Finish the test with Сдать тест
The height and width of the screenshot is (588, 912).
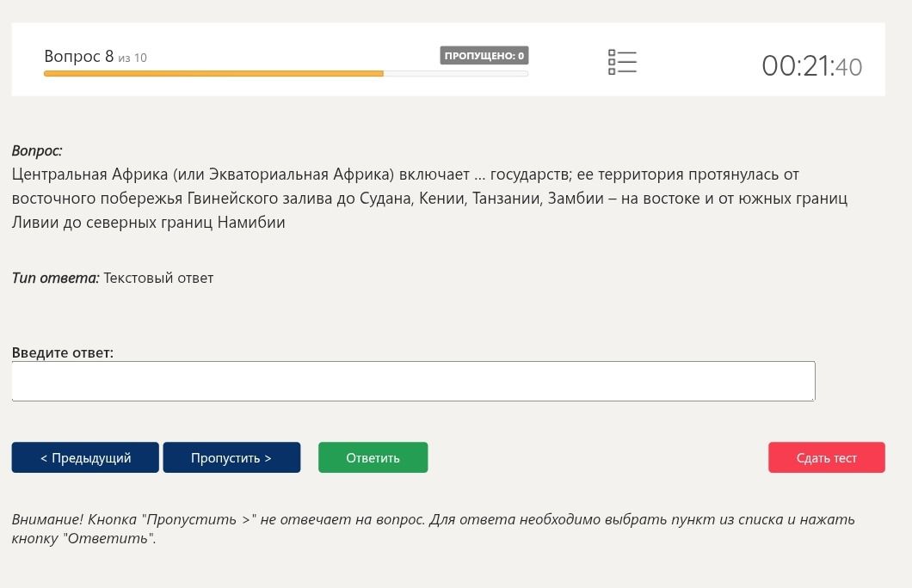pyautogui.click(x=827, y=457)
